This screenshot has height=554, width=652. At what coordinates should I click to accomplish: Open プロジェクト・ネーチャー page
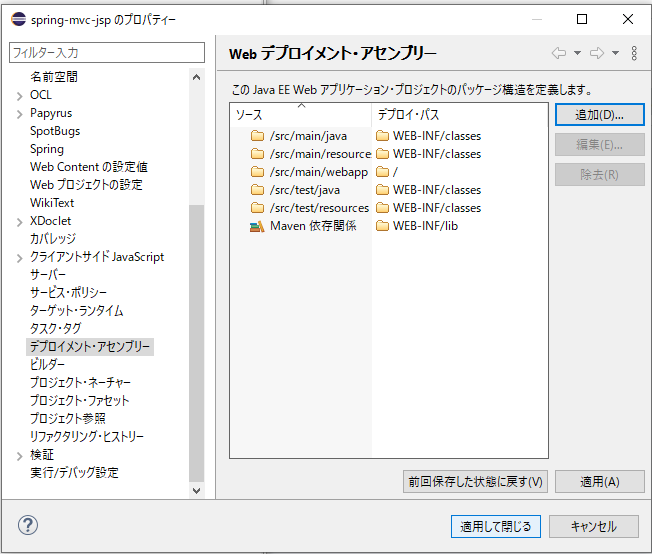tap(80, 383)
